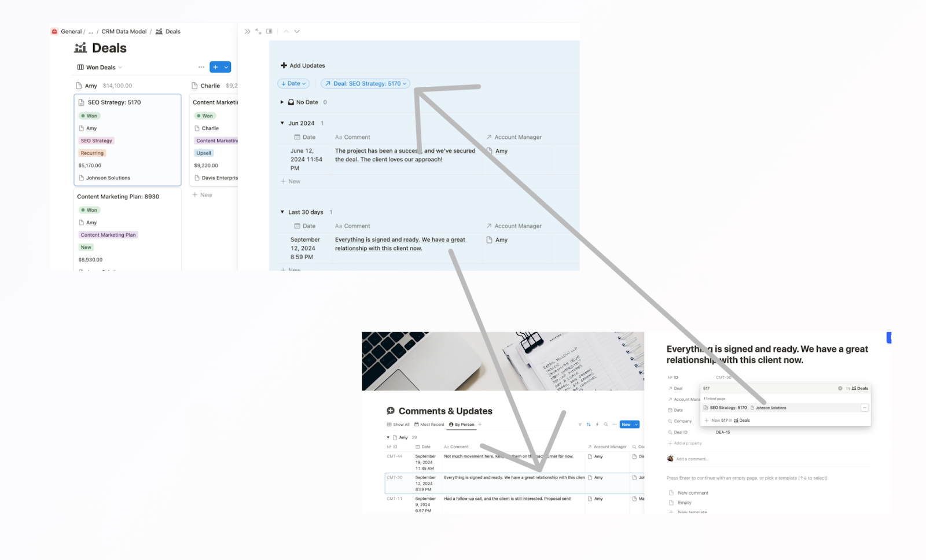This screenshot has width=926, height=560.
Task: Open the Date sort dropdown pill
Action: pyautogui.click(x=293, y=83)
